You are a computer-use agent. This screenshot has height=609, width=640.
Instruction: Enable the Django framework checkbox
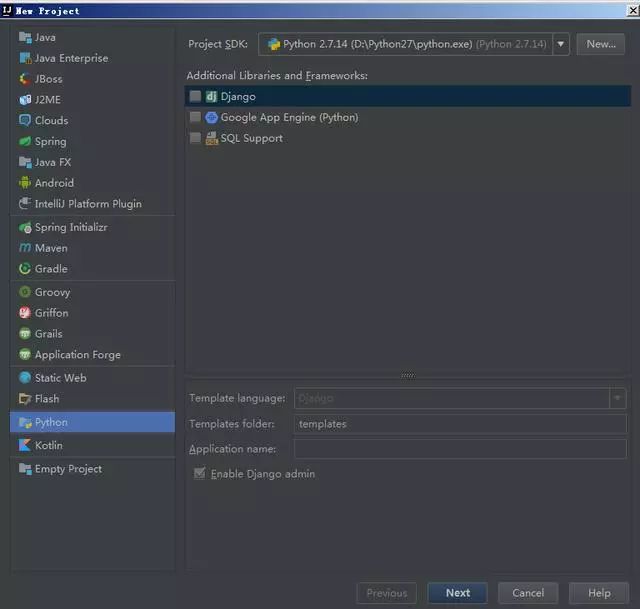[196, 97]
